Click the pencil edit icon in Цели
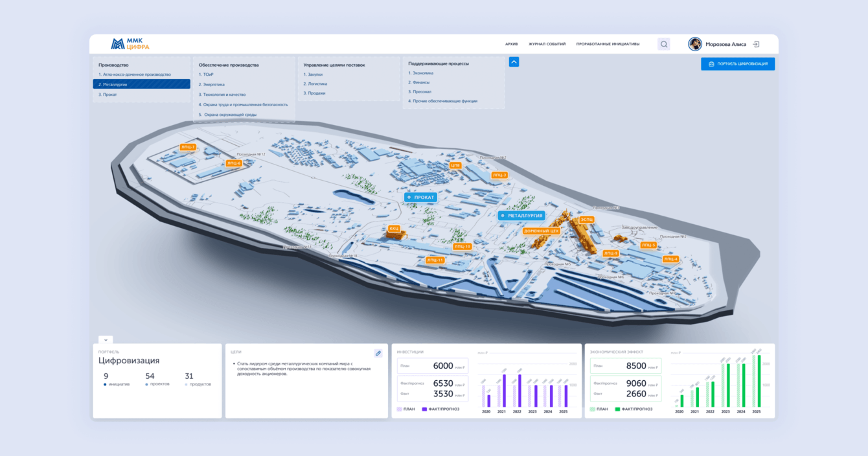 378,353
